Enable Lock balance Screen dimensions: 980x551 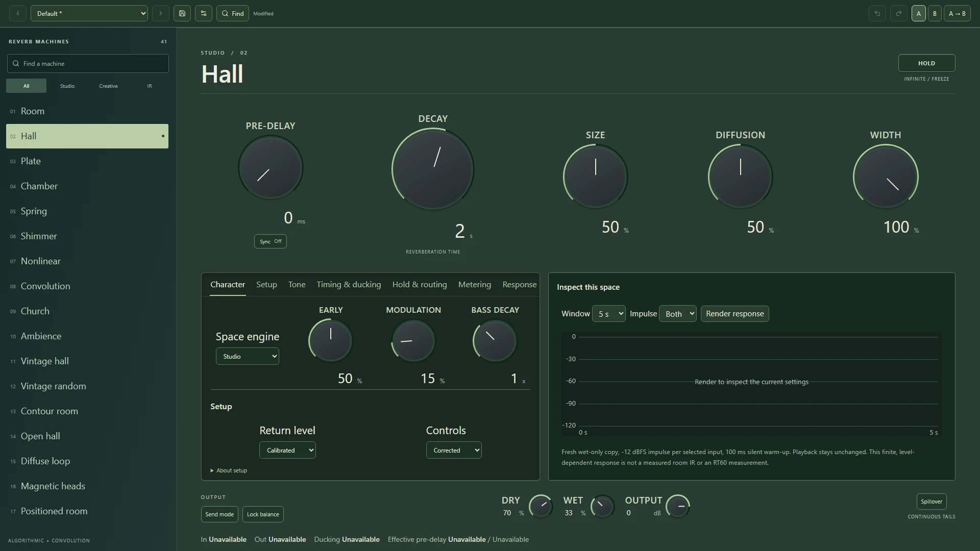[263, 514]
